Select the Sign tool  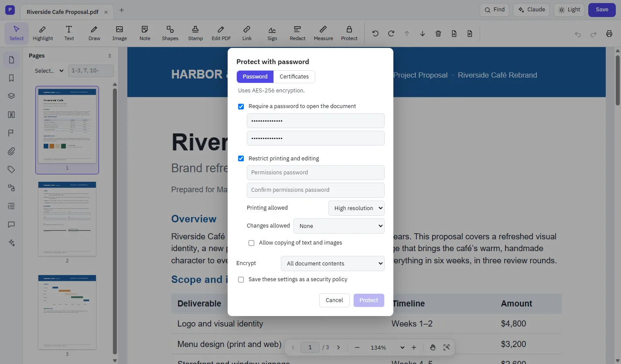pos(272,34)
